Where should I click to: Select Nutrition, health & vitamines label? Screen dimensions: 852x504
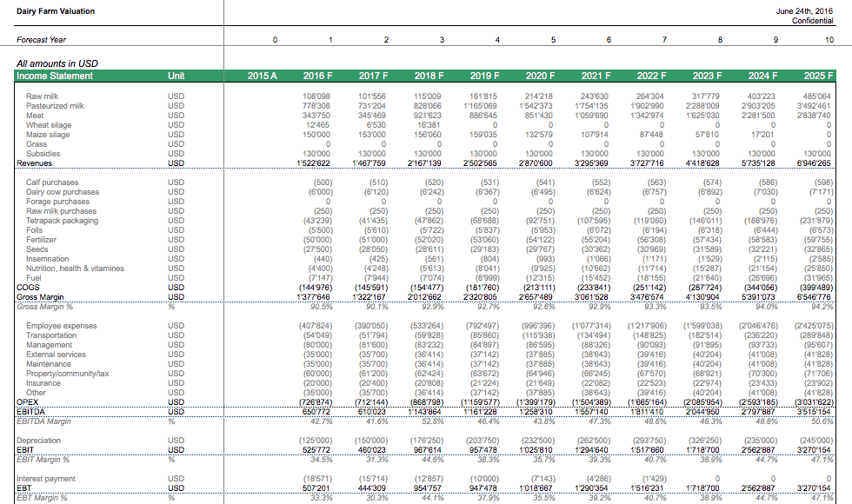click(x=75, y=269)
